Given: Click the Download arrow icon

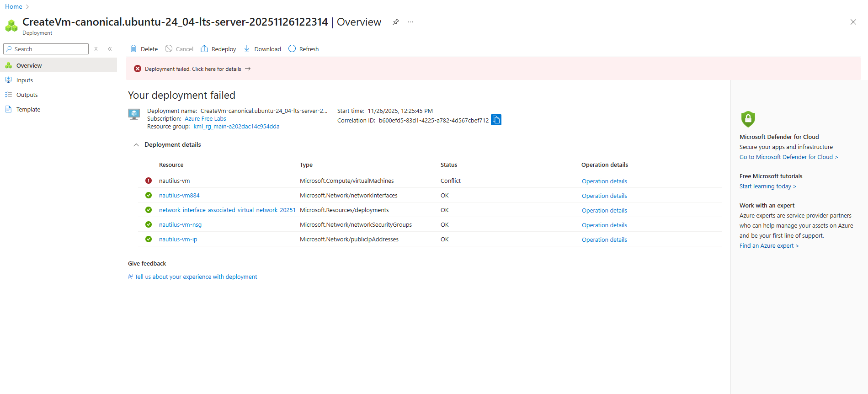Looking at the screenshot, I should click(247, 49).
